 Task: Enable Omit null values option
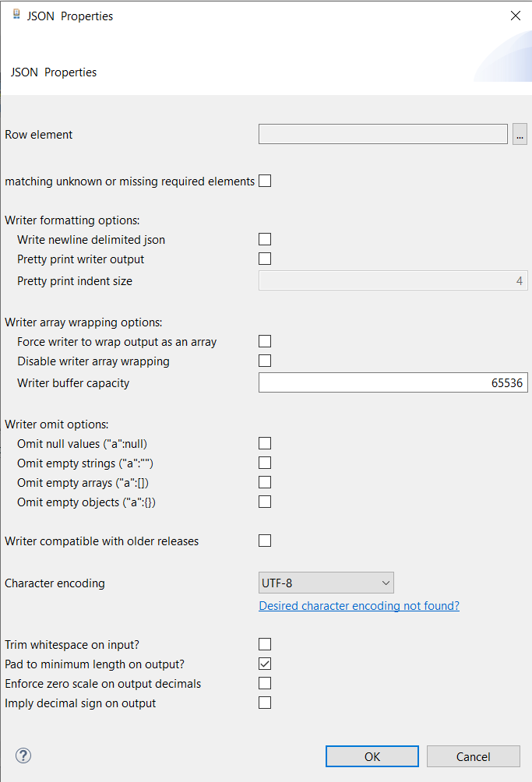click(265, 443)
